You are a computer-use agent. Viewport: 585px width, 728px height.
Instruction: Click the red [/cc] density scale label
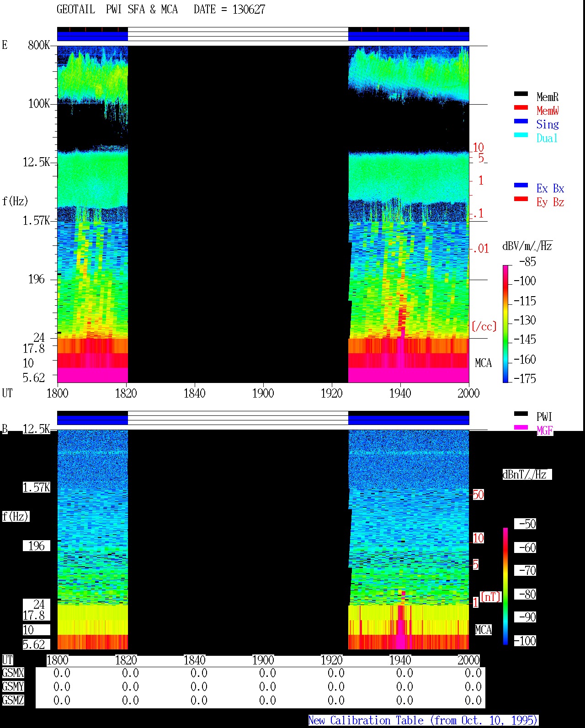pos(484,326)
